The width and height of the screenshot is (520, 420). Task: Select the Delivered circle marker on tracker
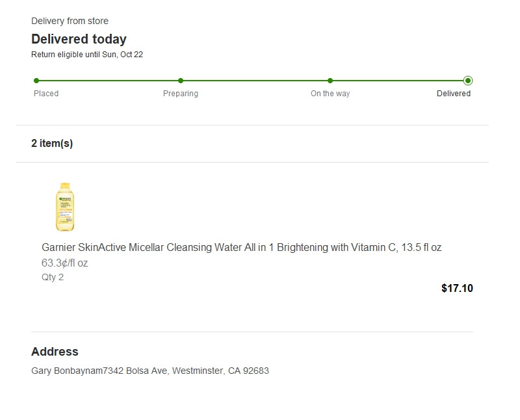coord(468,81)
